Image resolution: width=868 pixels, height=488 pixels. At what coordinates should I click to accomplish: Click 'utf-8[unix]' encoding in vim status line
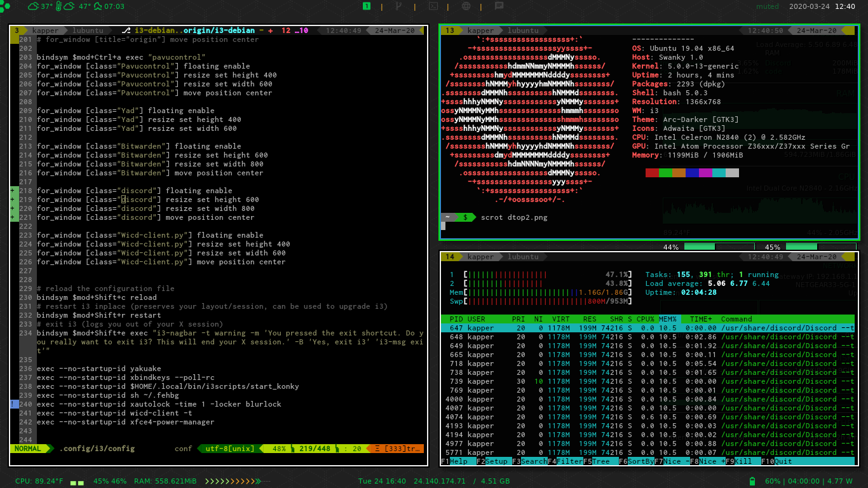tap(229, 449)
